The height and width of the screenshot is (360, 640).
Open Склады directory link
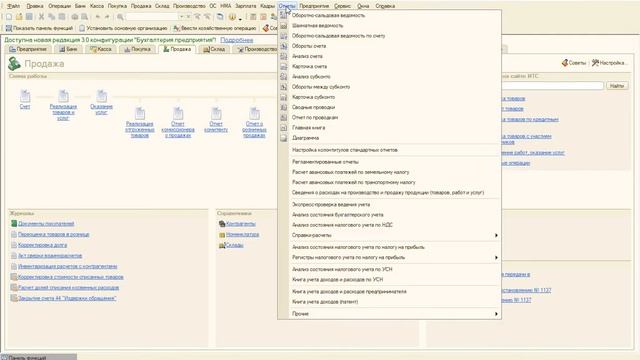coord(235,245)
